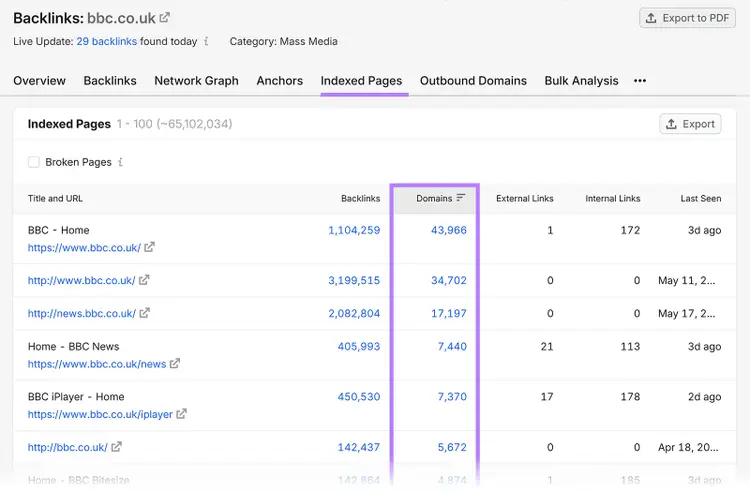Screen dimensions: 750x491
Task: Click sort icon in Domains column header
Action: pyautogui.click(x=461, y=198)
